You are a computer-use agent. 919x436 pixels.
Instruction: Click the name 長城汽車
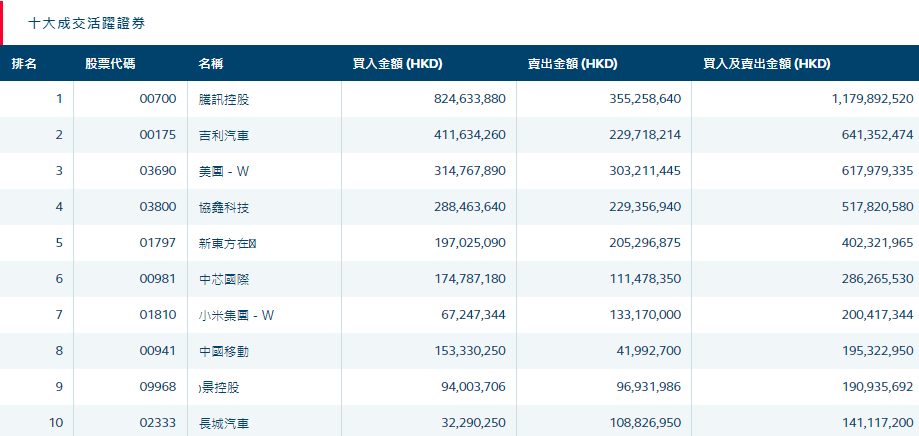[224, 423]
